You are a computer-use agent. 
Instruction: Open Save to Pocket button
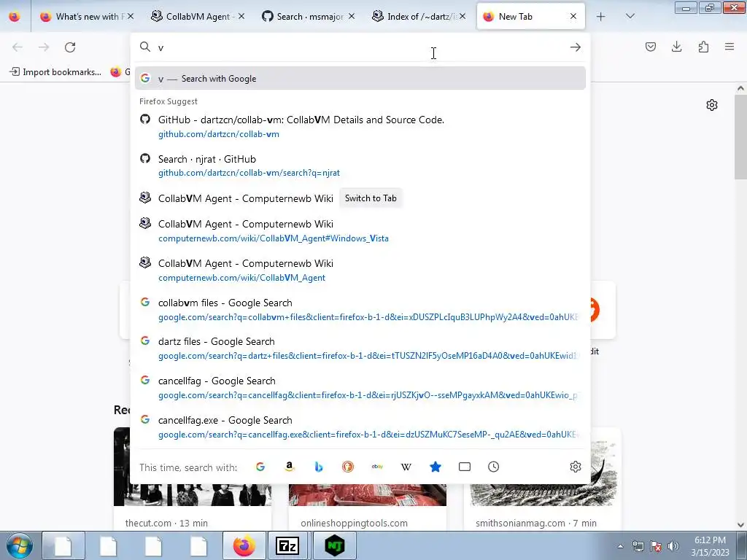[650, 47]
